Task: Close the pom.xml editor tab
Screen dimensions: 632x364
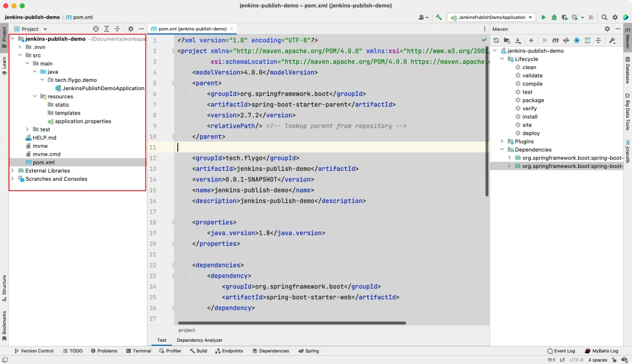Action: pos(231,29)
